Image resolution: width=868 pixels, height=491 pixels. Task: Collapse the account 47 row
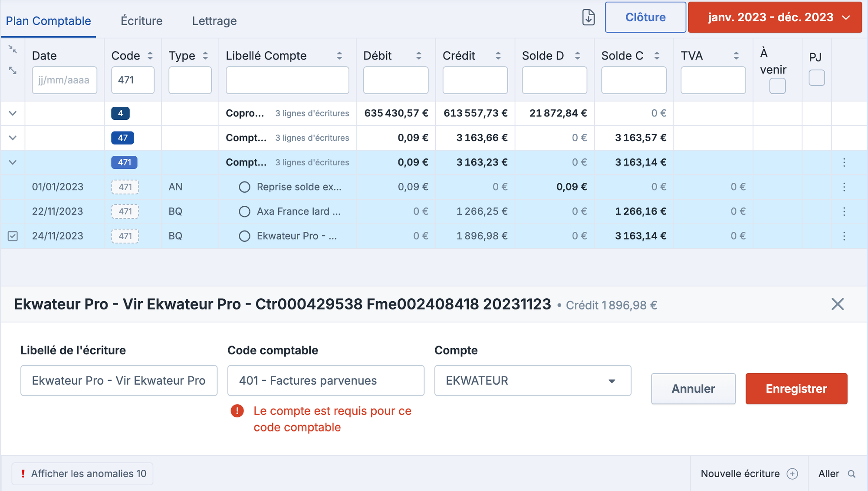pos(13,138)
